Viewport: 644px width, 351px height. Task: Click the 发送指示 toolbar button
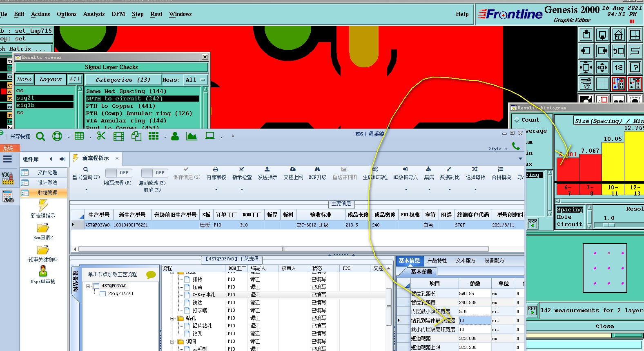[x=267, y=173]
